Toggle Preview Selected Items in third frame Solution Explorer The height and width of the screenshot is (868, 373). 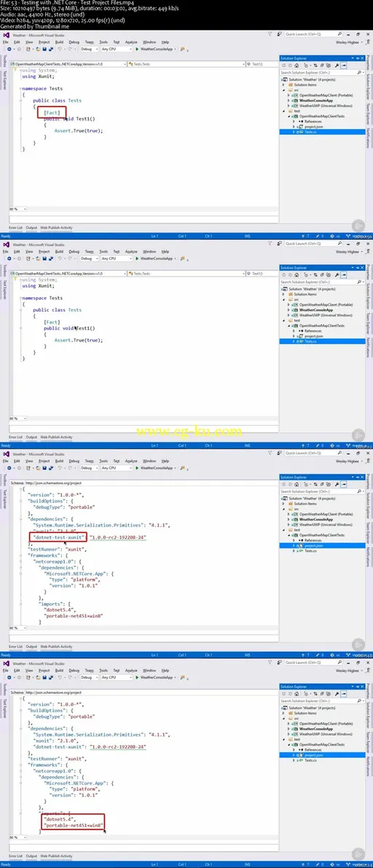tap(344, 484)
